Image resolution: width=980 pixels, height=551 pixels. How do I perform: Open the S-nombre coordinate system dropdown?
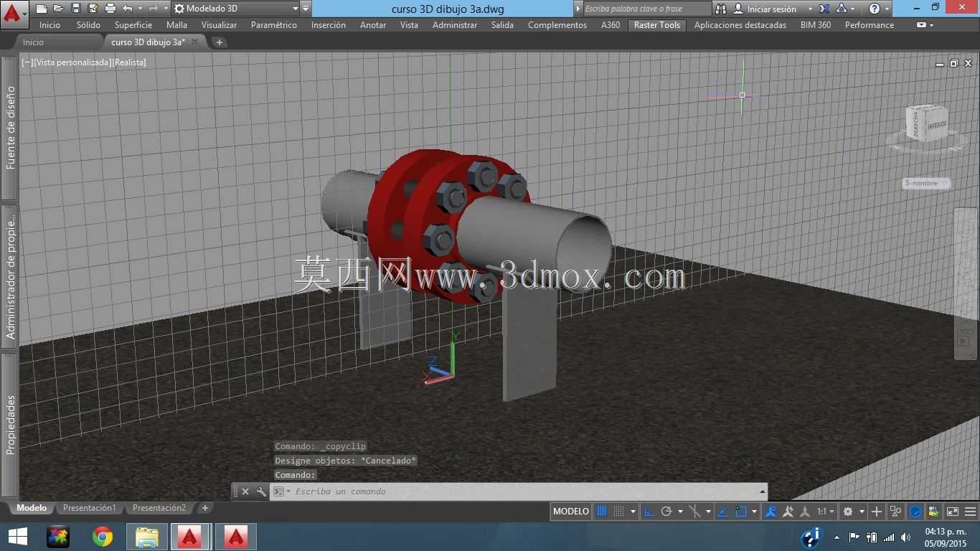coord(926,183)
